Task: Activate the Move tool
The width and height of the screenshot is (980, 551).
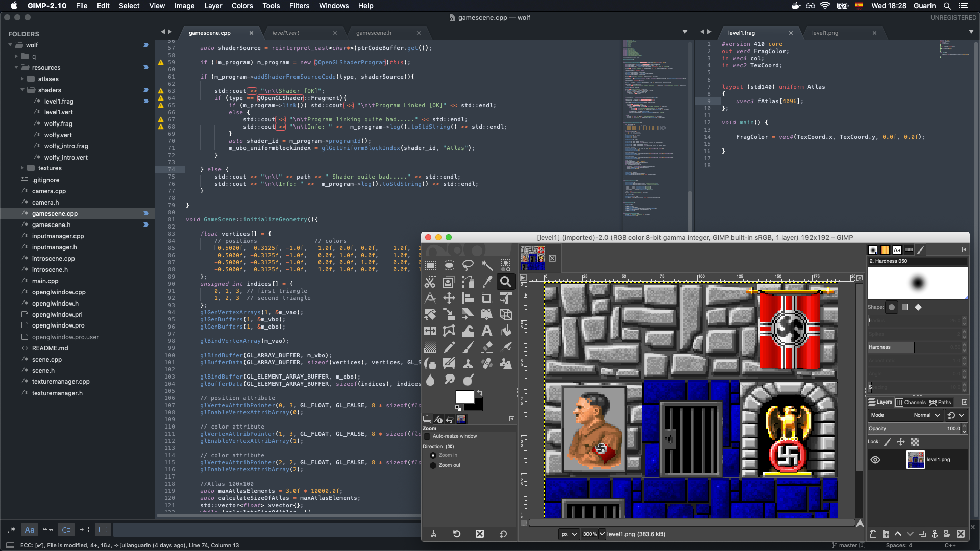Action: (449, 298)
